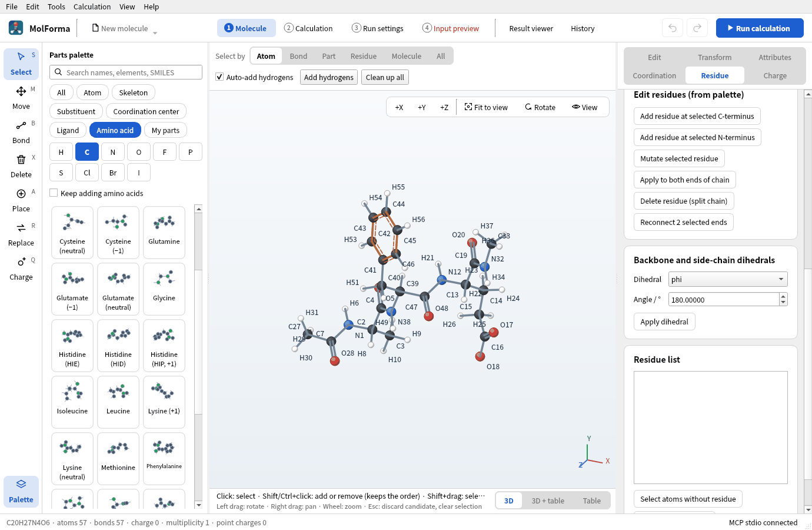
Task: Pick the Methionine part thumbnail
Action: [118, 459]
